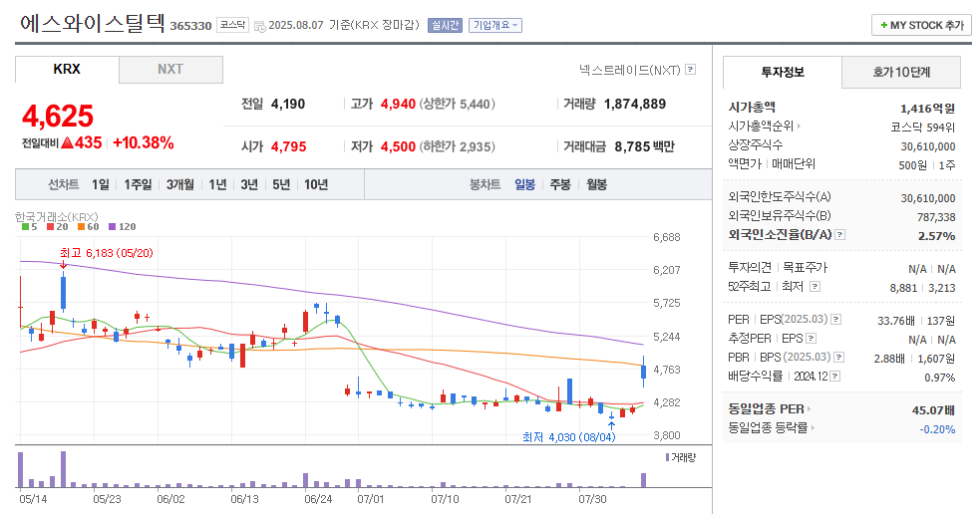Click help icon next to 배당수익률 2024.12
980x514 pixels.
[x=835, y=376]
